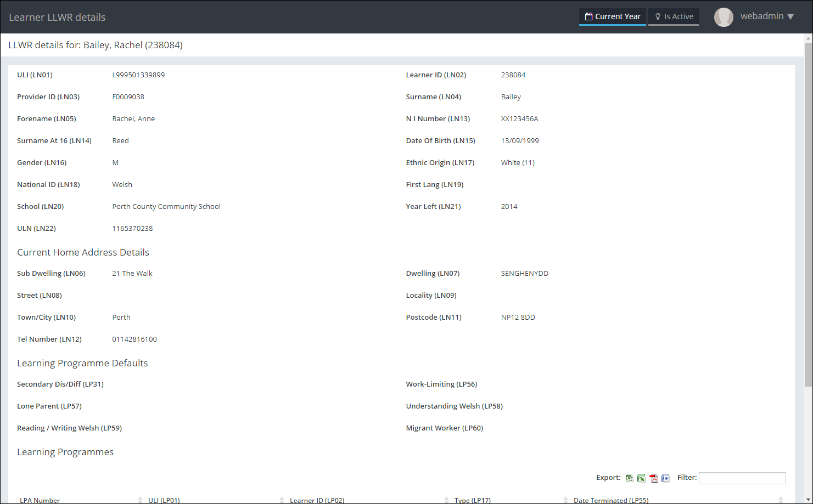Image resolution: width=813 pixels, height=504 pixels.
Task: Click the Learning Programme Defaults heading
Action: click(x=82, y=363)
